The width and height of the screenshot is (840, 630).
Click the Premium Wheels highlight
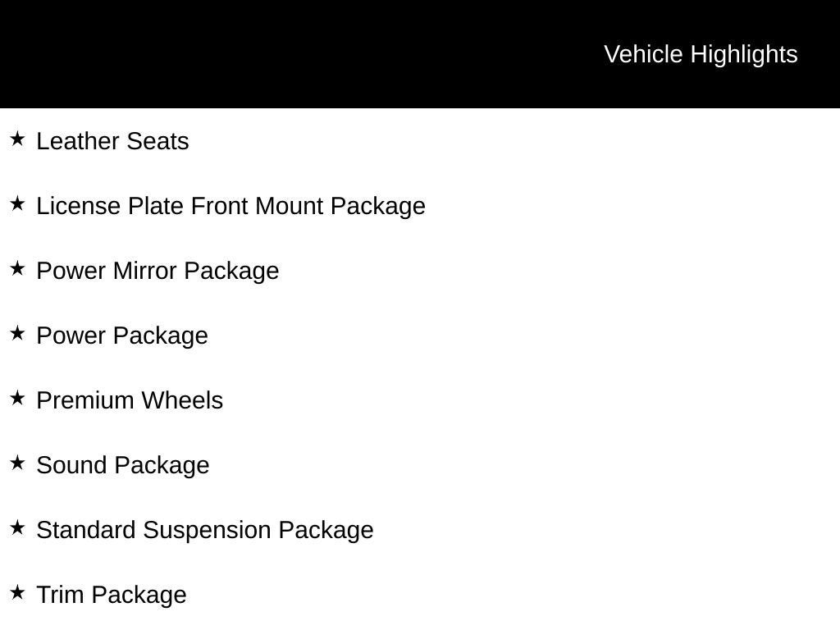[130, 400]
